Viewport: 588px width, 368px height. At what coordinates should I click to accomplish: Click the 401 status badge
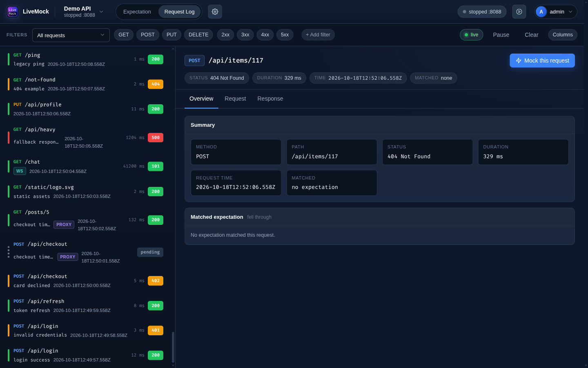(x=156, y=330)
